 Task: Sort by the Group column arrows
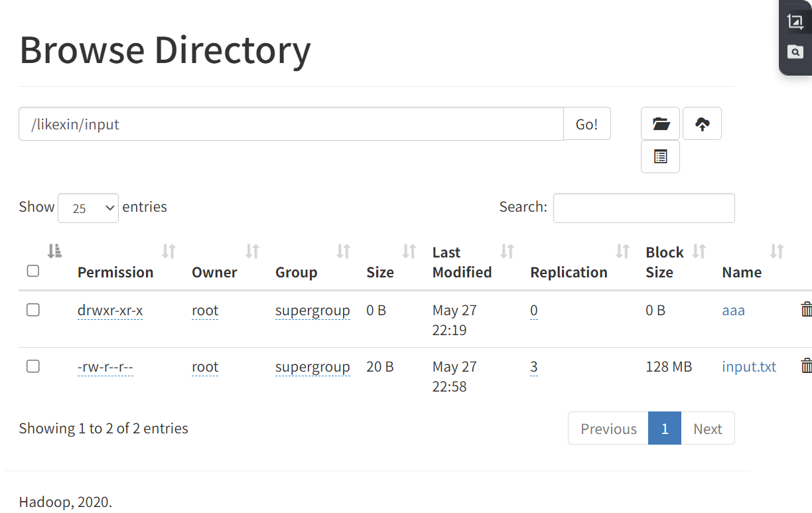(343, 251)
